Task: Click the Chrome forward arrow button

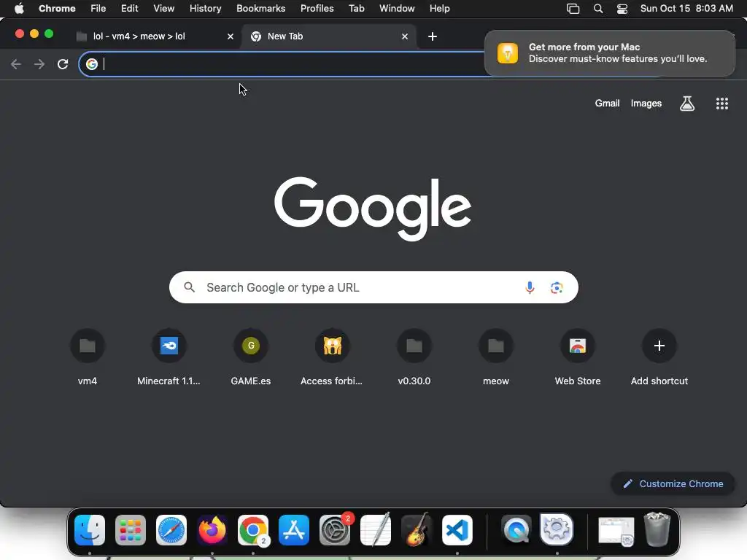Action: (x=39, y=64)
